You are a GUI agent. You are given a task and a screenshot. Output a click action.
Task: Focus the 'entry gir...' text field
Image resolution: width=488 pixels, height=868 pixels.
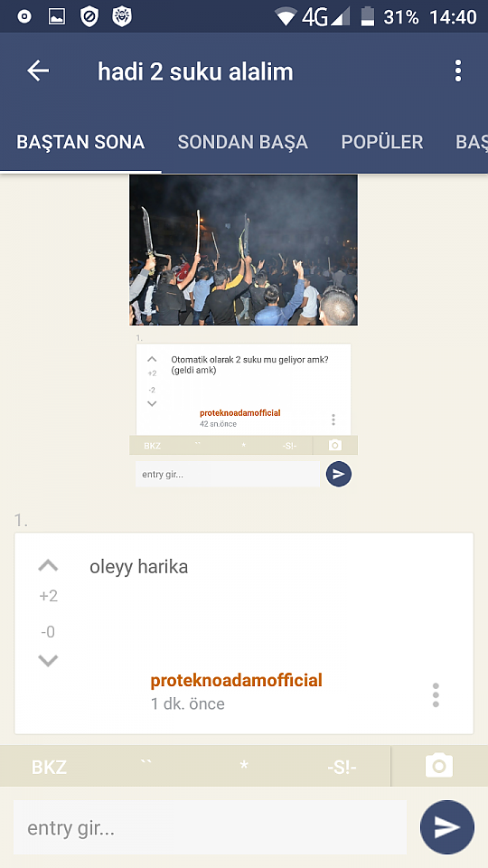(x=211, y=827)
